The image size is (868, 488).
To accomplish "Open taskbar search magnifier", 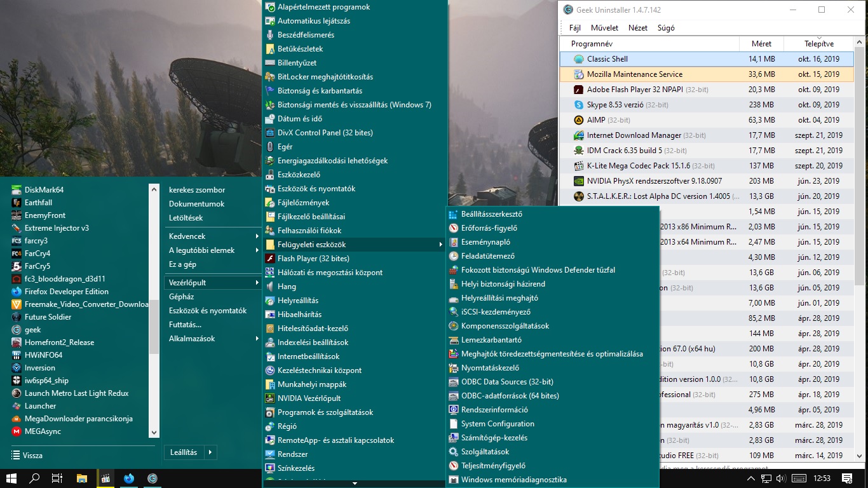I will coord(35,478).
